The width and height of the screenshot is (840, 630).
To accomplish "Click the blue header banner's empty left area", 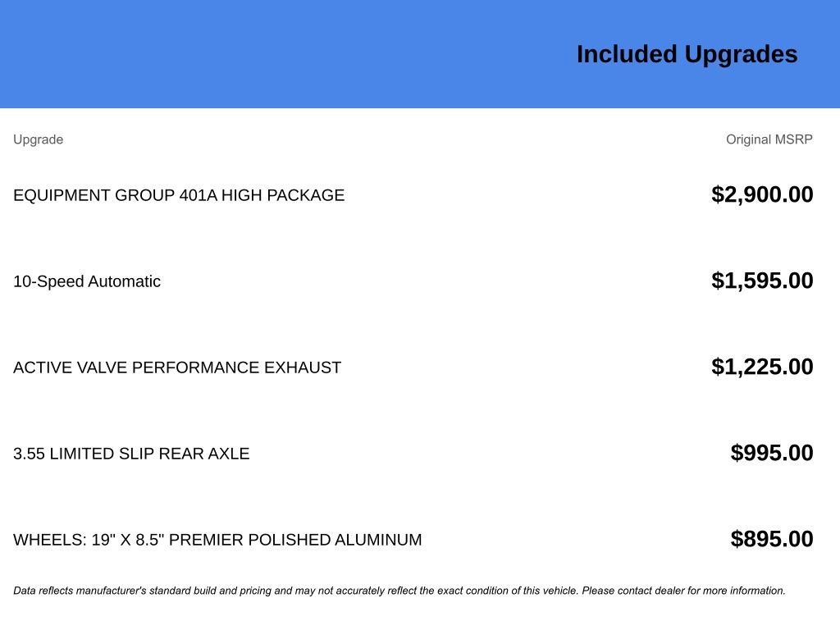I will tap(246, 54).
